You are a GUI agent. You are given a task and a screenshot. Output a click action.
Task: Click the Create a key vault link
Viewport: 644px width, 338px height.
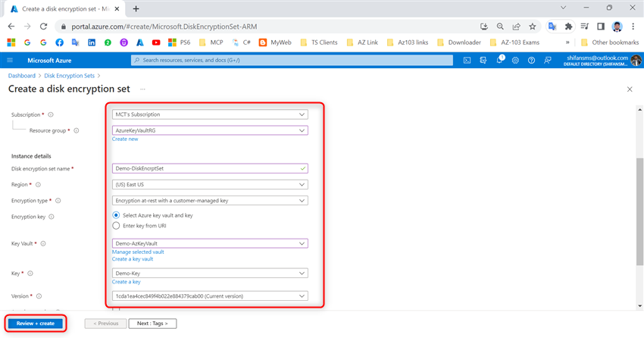pos(133,259)
